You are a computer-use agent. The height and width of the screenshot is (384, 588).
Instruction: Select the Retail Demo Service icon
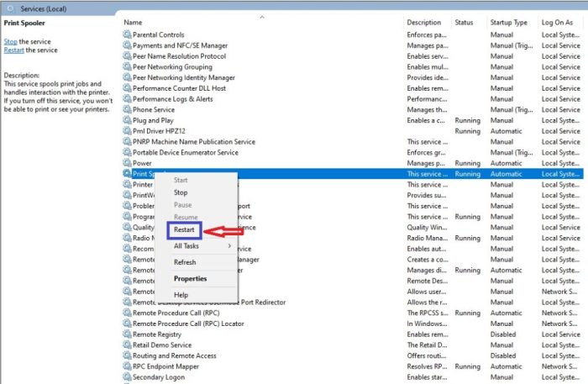[127, 345]
